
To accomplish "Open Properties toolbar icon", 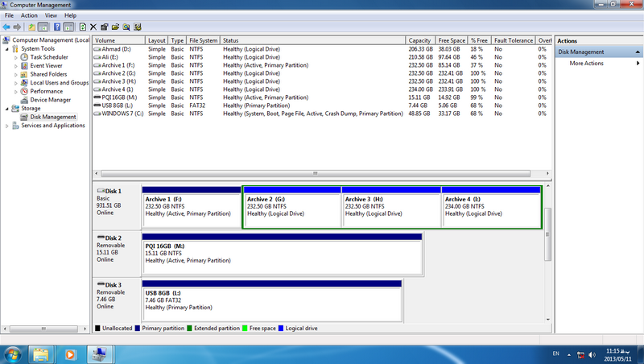I will (x=105, y=27).
